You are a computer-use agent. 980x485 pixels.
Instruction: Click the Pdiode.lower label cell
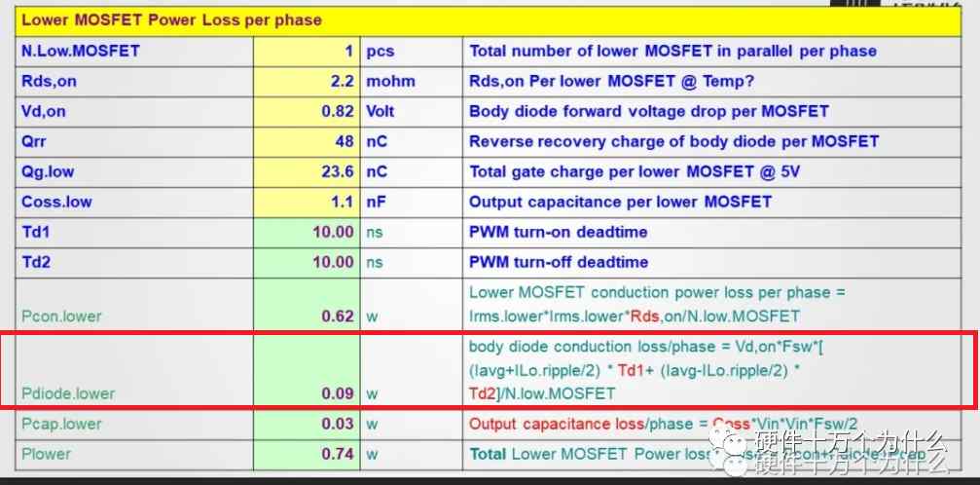pyautogui.click(x=134, y=369)
